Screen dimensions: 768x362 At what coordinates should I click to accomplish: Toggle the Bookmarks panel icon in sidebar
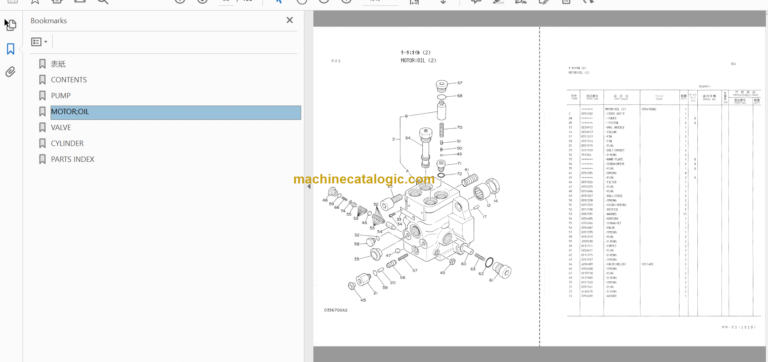[x=10, y=48]
